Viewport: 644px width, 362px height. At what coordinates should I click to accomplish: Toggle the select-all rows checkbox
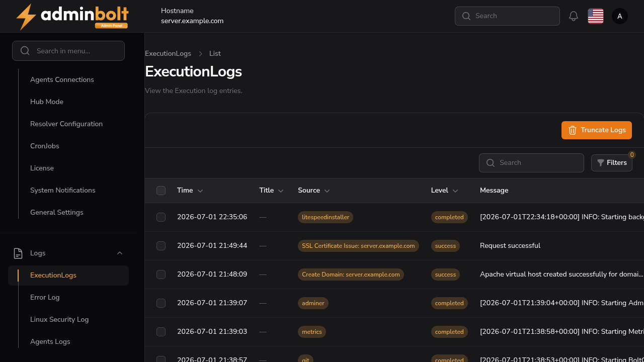tap(161, 191)
